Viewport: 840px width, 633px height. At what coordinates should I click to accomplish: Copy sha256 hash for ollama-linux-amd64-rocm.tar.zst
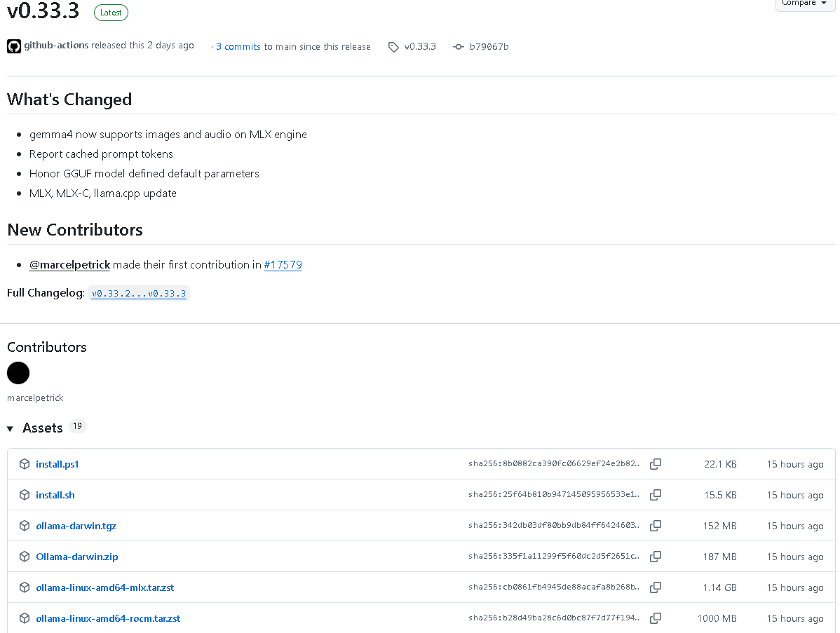pos(655,618)
